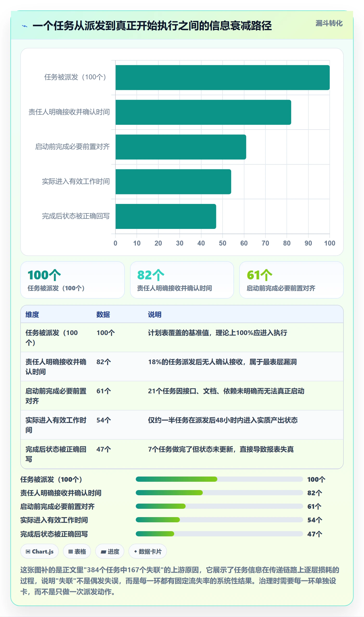Open the 82个 data card
This screenshot has height=617, width=364.
(182, 280)
